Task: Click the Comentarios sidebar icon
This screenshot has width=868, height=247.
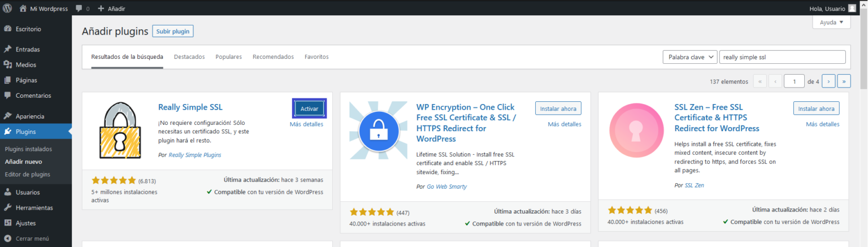Action: (x=8, y=96)
